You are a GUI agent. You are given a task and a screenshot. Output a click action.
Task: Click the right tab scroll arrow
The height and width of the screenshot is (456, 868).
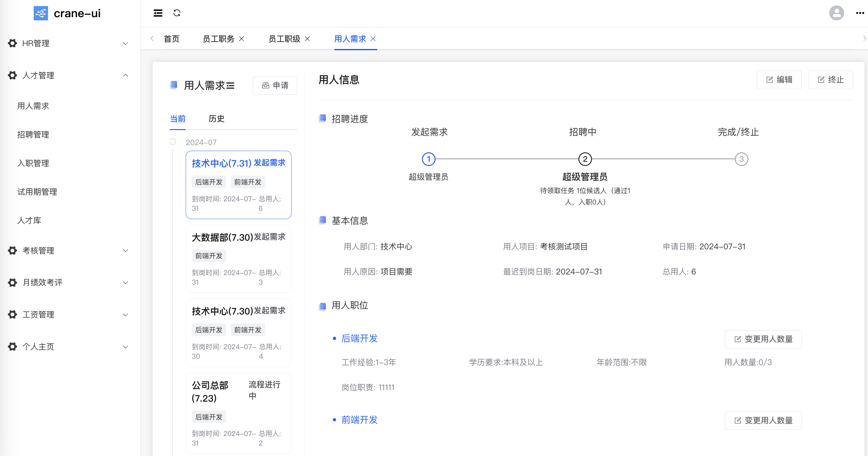click(864, 38)
